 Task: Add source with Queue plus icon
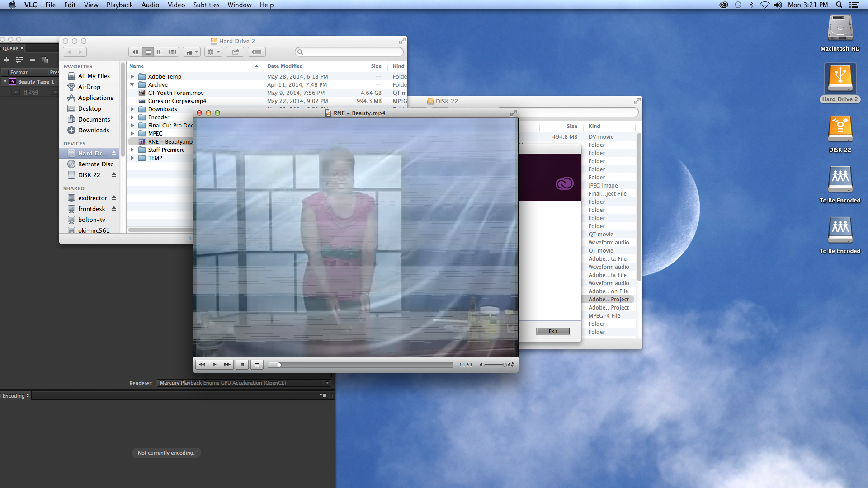click(6, 60)
